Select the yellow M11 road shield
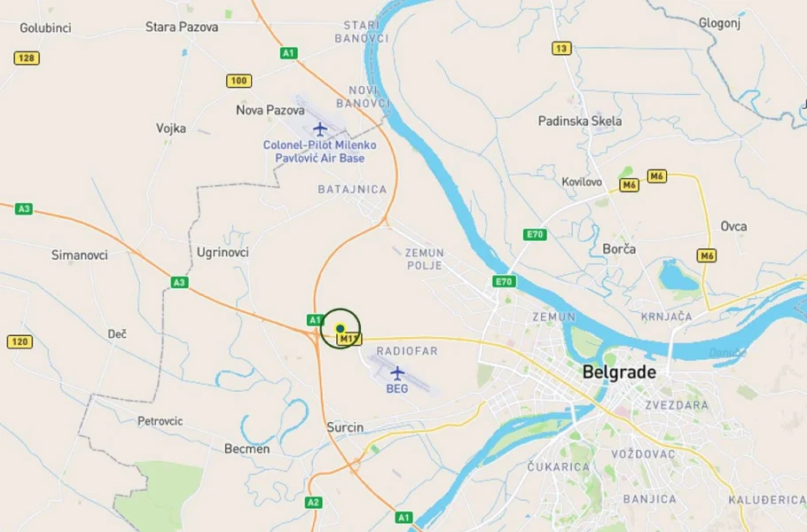This screenshot has width=807, height=532. point(349,339)
